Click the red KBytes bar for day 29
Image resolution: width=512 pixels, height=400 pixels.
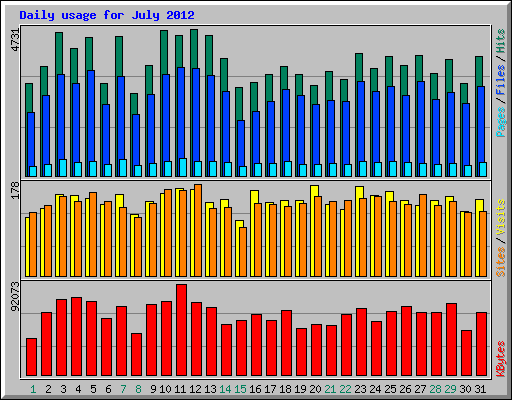[451, 340]
